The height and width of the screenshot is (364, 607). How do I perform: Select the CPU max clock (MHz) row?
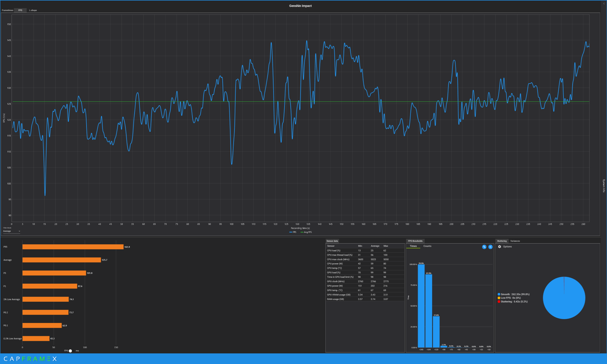coord(365,259)
